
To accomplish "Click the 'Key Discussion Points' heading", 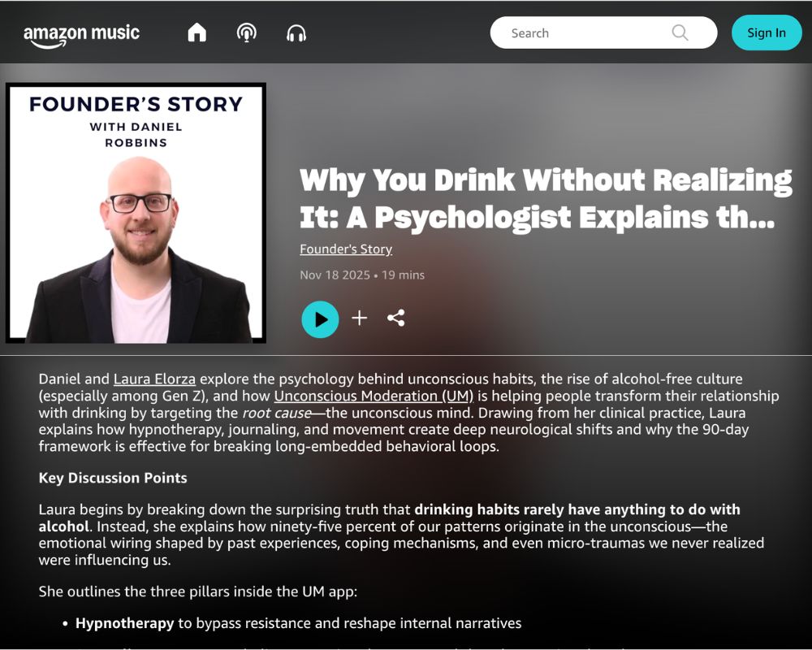I will pos(113,478).
